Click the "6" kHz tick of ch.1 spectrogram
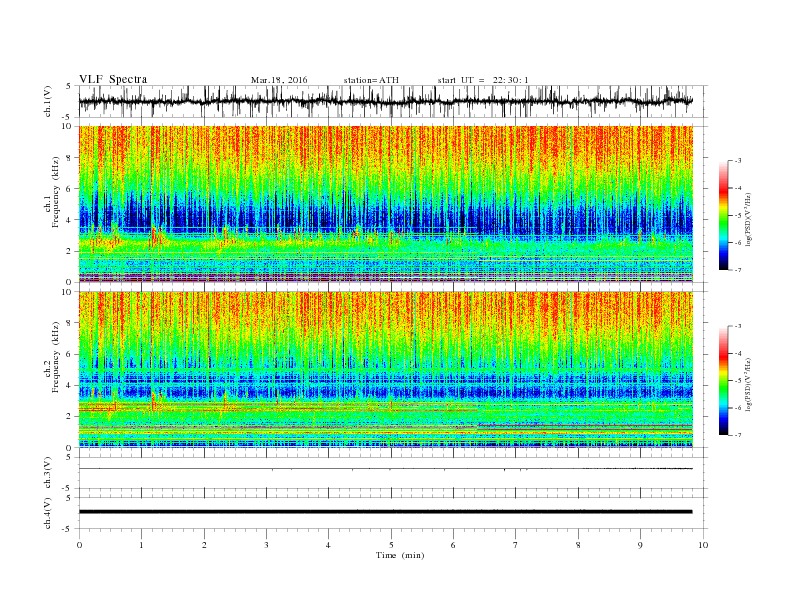 coord(70,189)
